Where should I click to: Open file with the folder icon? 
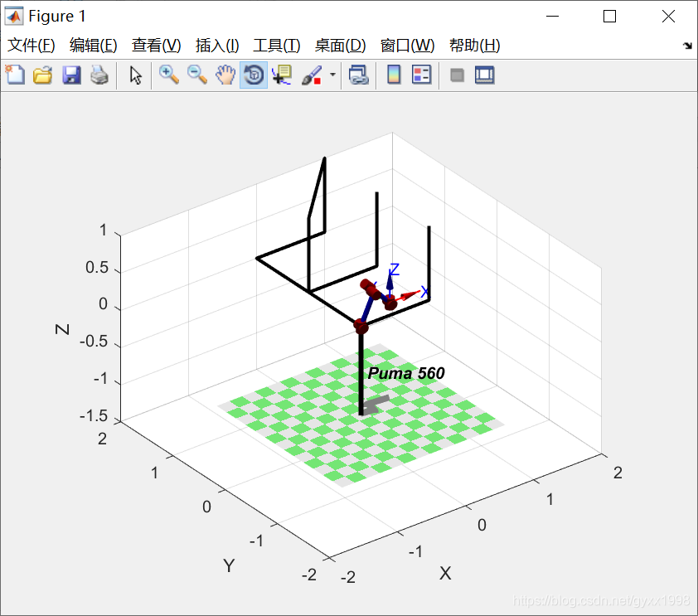43,75
